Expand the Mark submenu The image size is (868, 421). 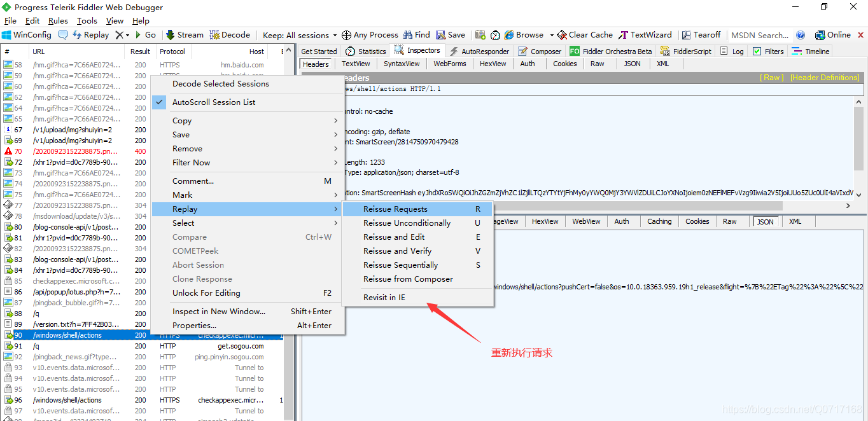pyautogui.click(x=248, y=195)
